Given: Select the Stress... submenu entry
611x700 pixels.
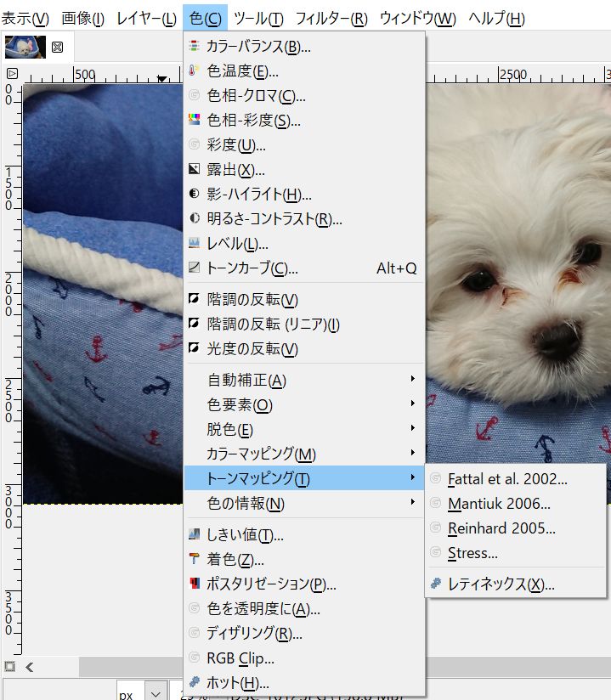Looking at the screenshot, I should pyautogui.click(x=516, y=553).
